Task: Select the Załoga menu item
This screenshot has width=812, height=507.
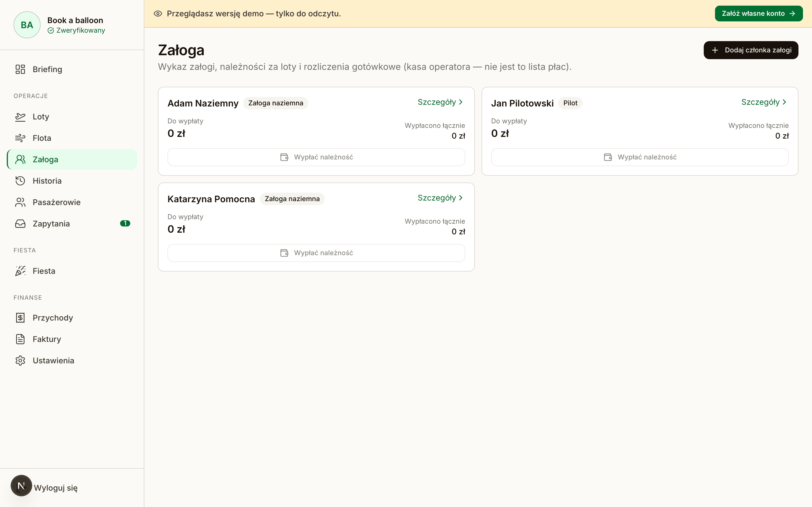Action: pyautogui.click(x=72, y=160)
